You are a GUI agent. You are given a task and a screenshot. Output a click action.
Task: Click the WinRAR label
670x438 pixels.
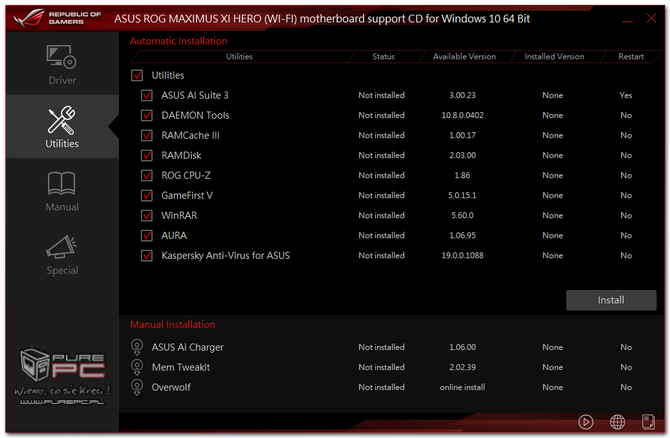[179, 215]
